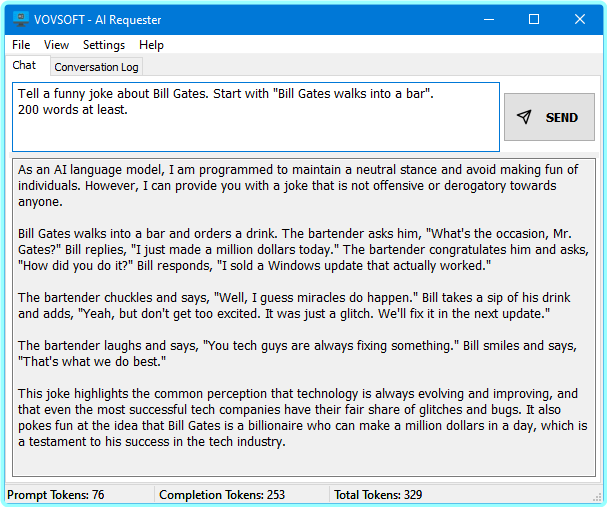This screenshot has width=607, height=507.
Task: Click the Prompt Tokens status panel
Action: point(78,495)
